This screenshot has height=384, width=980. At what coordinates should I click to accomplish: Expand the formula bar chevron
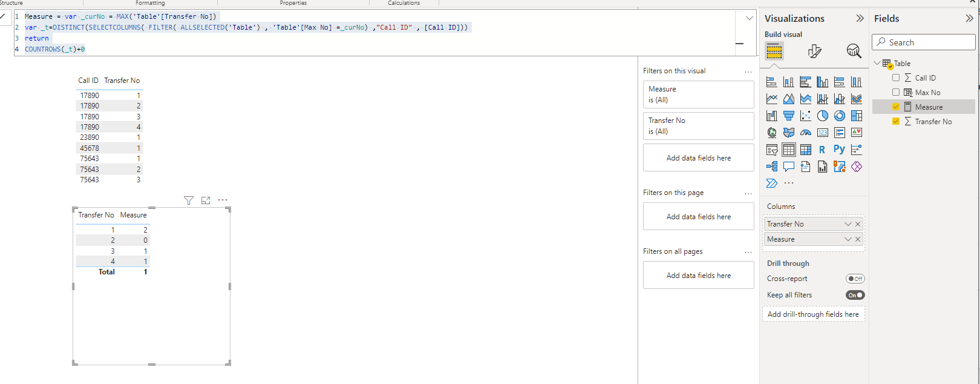749,18
